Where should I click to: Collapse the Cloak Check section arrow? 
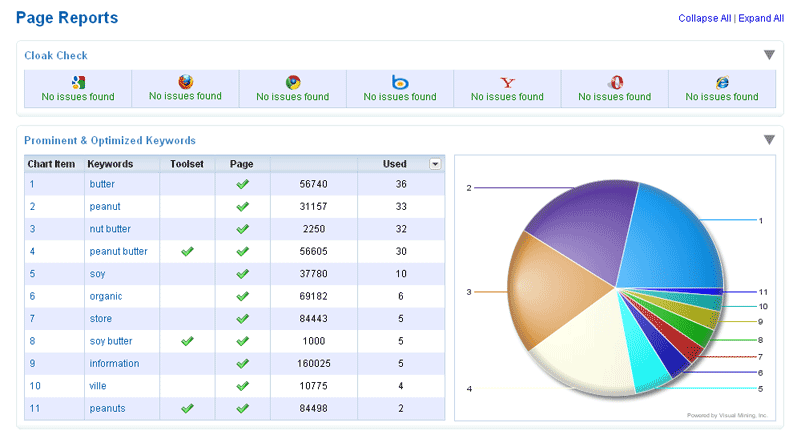[x=769, y=55]
